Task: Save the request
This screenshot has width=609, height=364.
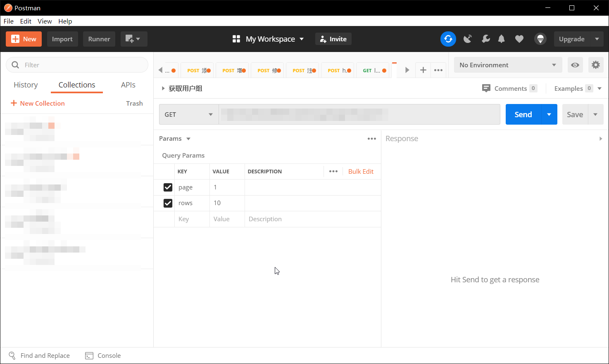Action: click(575, 114)
